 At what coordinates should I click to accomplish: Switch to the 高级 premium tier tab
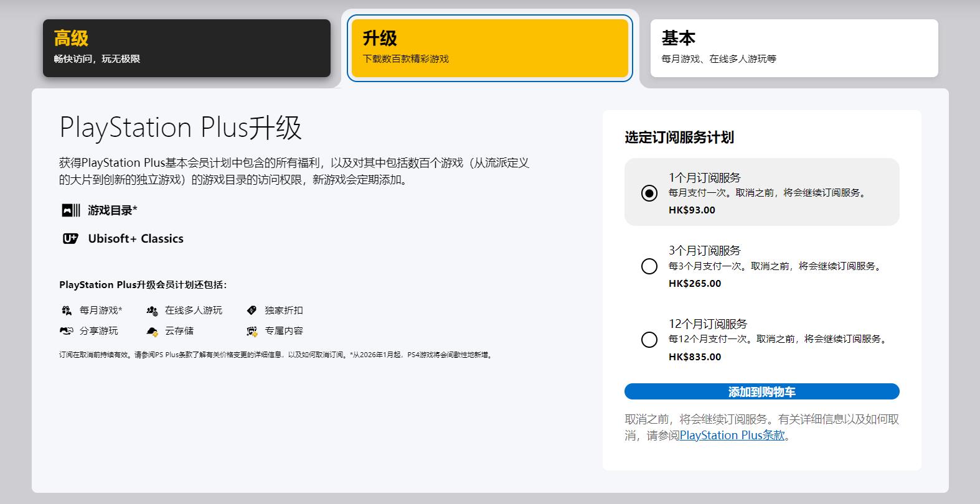[186, 48]
